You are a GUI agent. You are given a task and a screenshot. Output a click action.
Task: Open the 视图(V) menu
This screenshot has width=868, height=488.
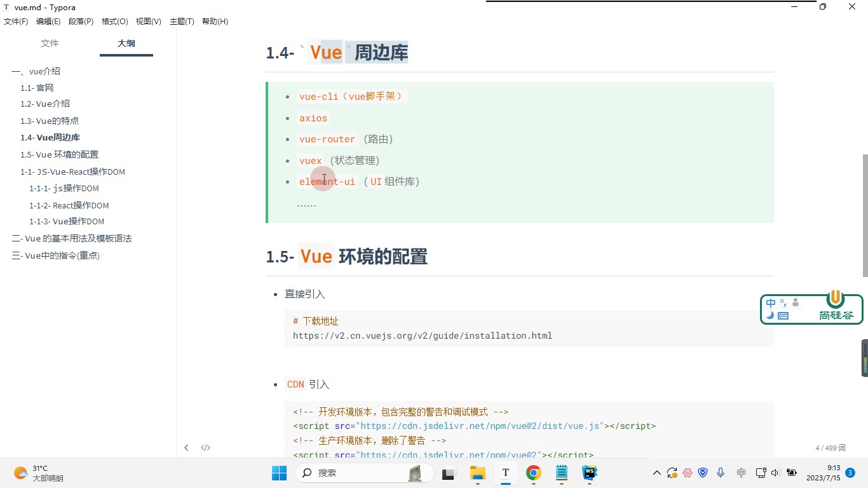point(148,22)
